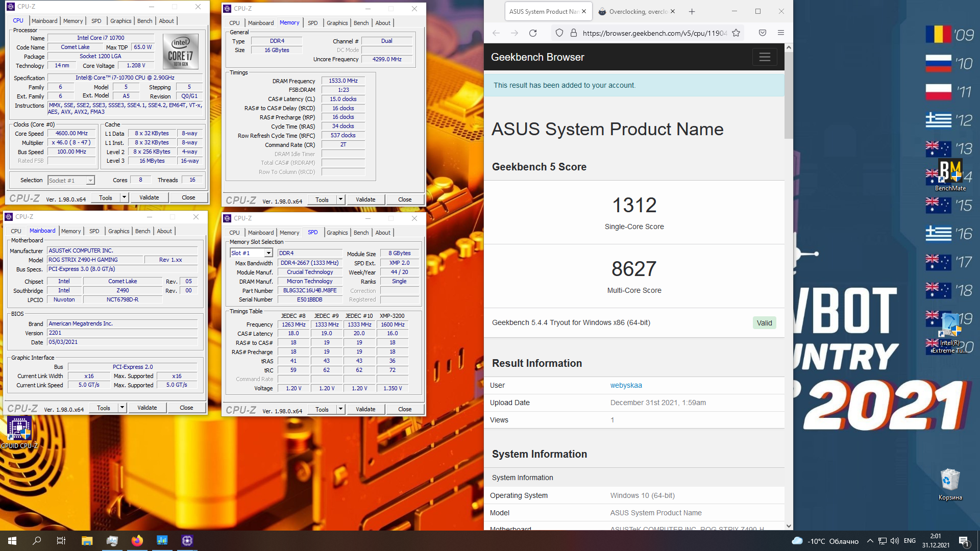Image resolution: width=980 pixels, height=551 pixels.
Task: Click the ENG input language indicator
Action: click(x=910, y=541)
